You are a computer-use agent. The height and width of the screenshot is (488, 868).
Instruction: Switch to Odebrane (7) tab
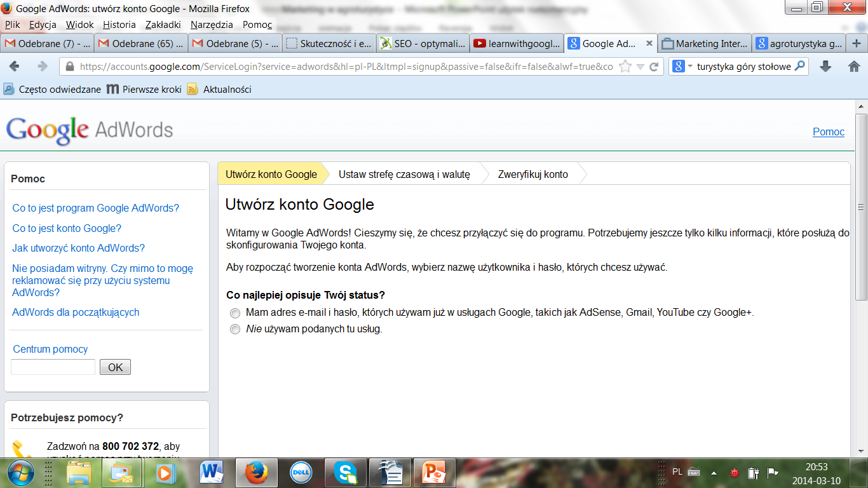click(x=48, y=43)
